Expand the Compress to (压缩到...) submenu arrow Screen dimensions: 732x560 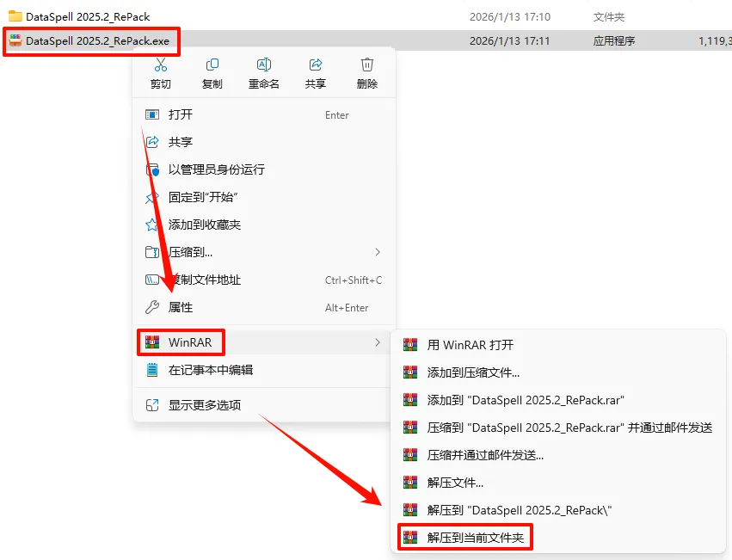pos(378,252)
